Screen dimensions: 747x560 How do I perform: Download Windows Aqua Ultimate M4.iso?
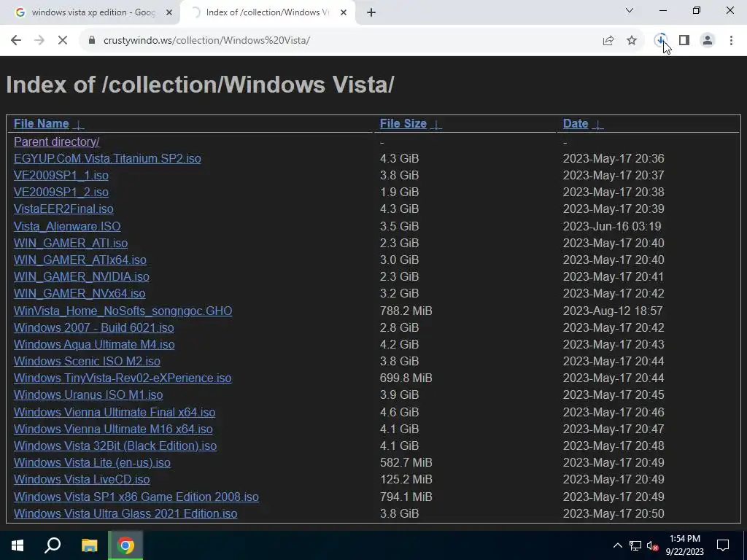coord(94,344)
